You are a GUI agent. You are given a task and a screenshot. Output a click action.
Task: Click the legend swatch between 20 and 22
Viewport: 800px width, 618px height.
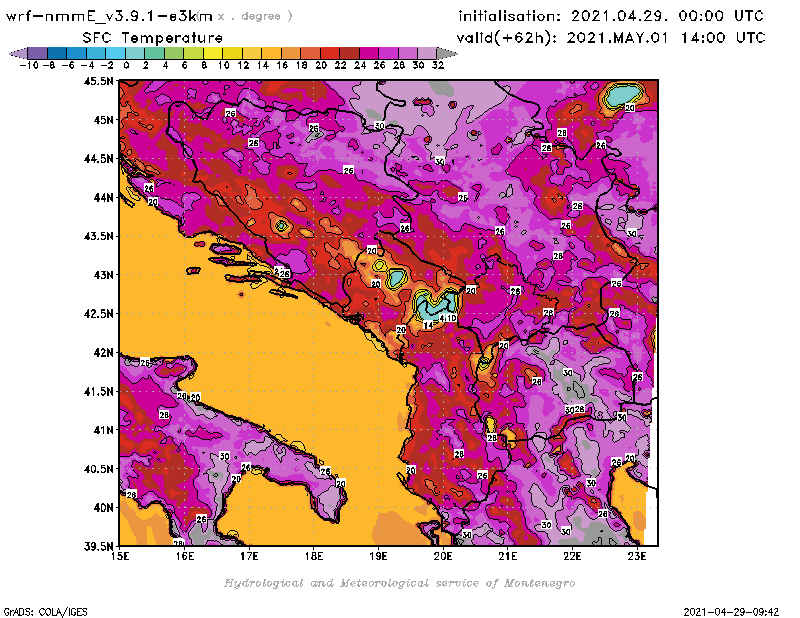(330, 54)
